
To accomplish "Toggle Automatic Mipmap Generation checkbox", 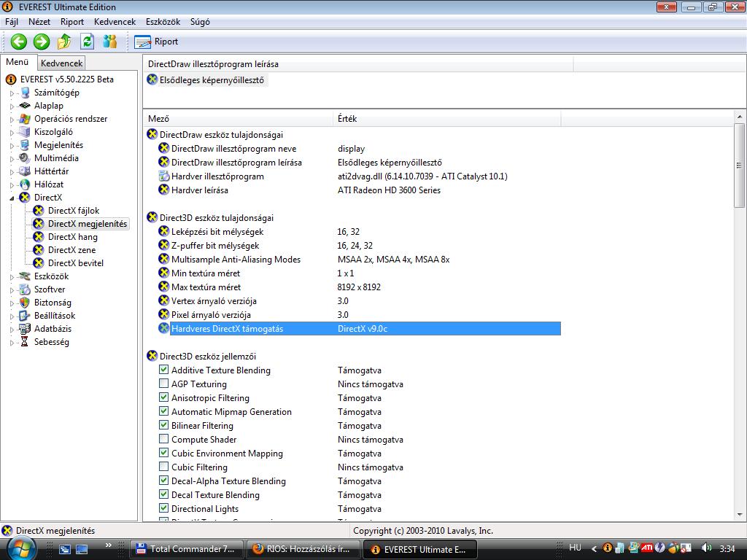I will (163, 411).
